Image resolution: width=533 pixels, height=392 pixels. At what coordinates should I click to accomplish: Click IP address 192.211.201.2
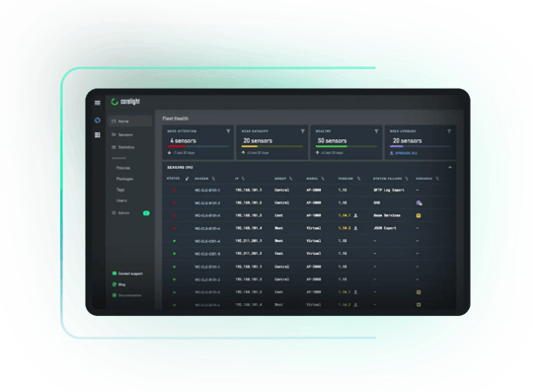click(249, 254)
